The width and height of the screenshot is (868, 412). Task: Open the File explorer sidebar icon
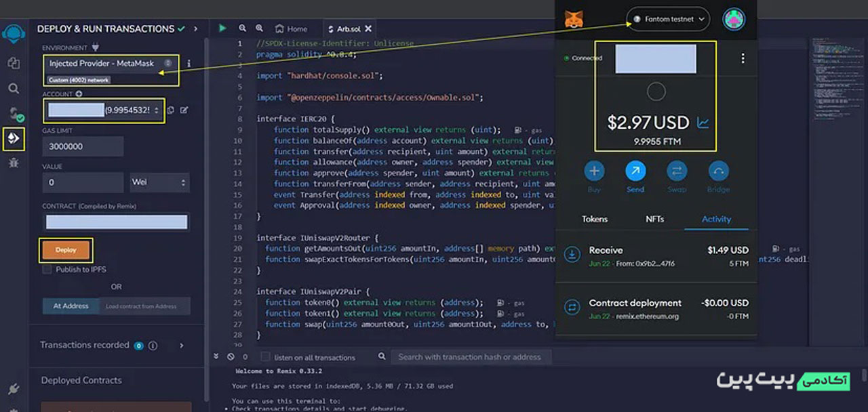[14, 62]
